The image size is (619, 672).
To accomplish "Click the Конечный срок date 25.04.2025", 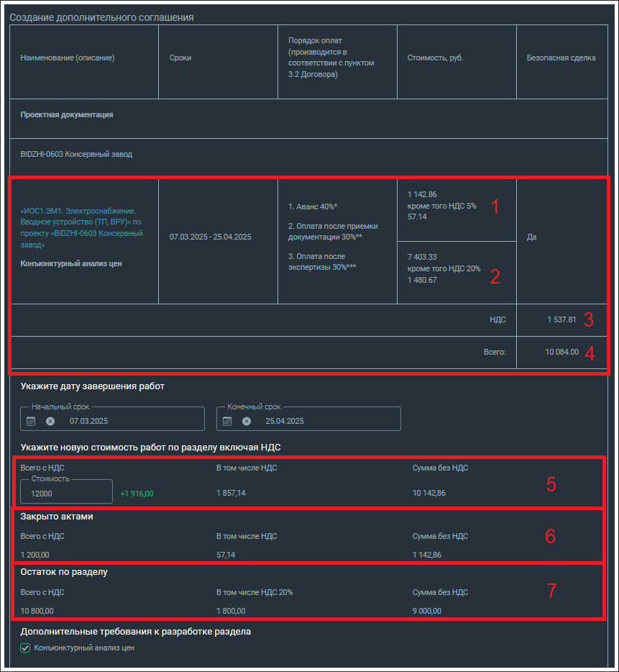I will [285, 421].
